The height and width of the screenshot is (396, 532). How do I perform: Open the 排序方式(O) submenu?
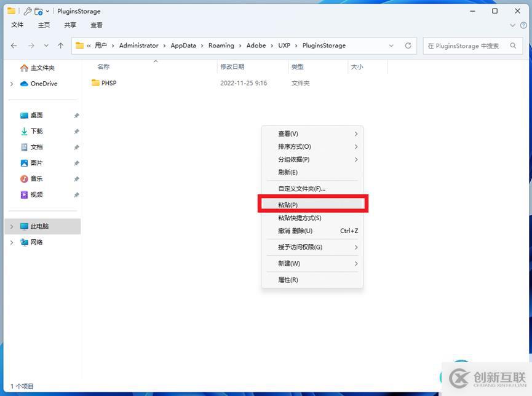pos(312,146)
